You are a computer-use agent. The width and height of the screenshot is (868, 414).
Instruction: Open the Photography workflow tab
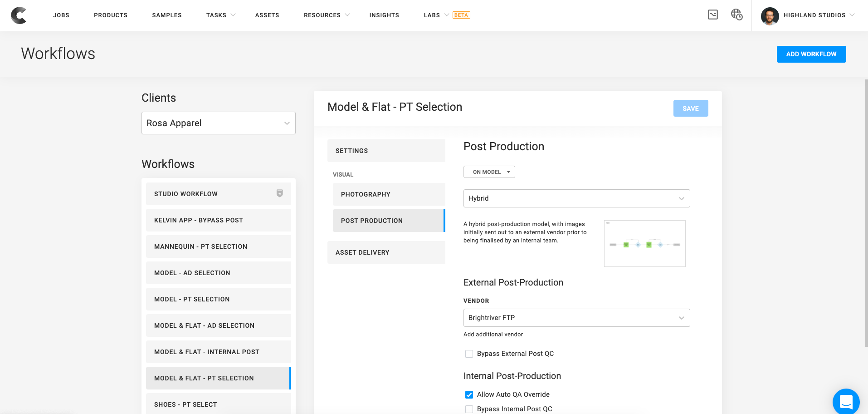coord(389,194)
